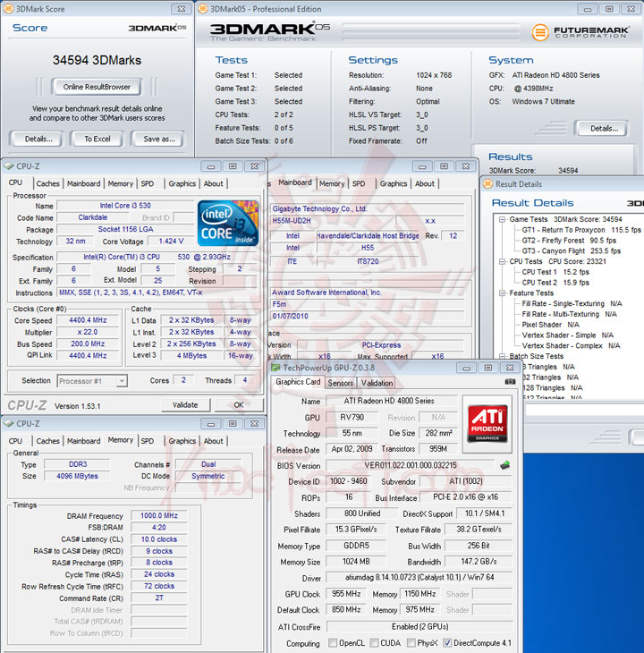Screen dimensions: 644x653
Task: Click the Online ResultBrowser button
Action: [x=97, y=87]
